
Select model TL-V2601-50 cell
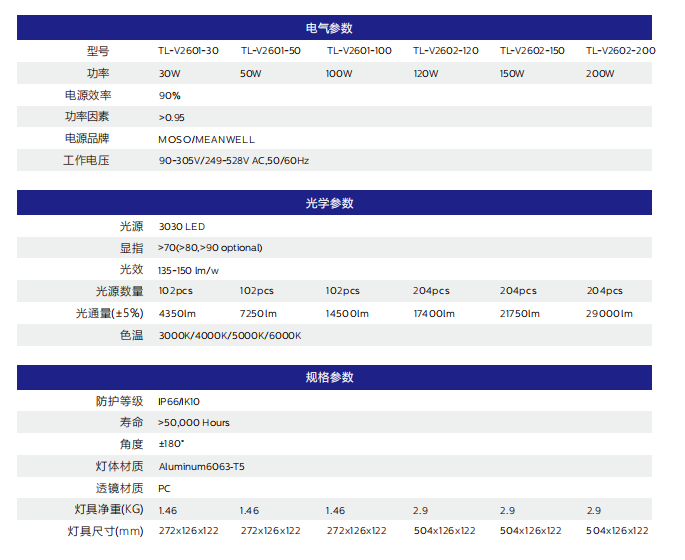[270, 51]
